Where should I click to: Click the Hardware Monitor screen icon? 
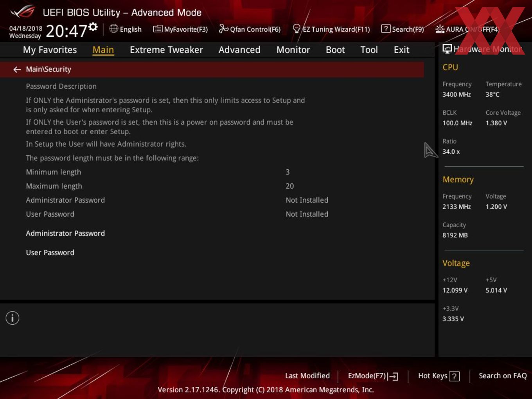pyautogui.click(x=447, y=49)
